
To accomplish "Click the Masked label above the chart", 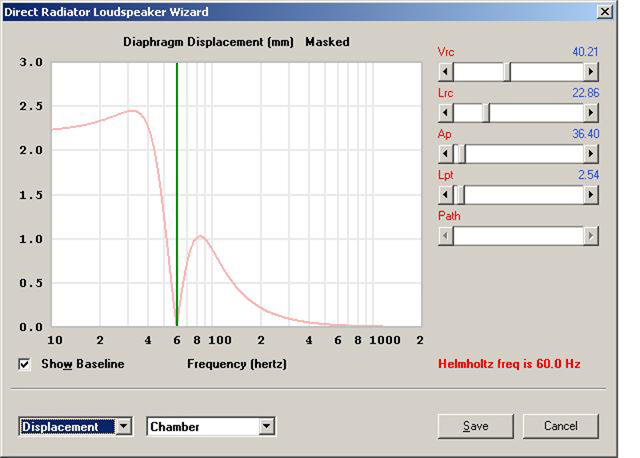I will pos(327,42).
